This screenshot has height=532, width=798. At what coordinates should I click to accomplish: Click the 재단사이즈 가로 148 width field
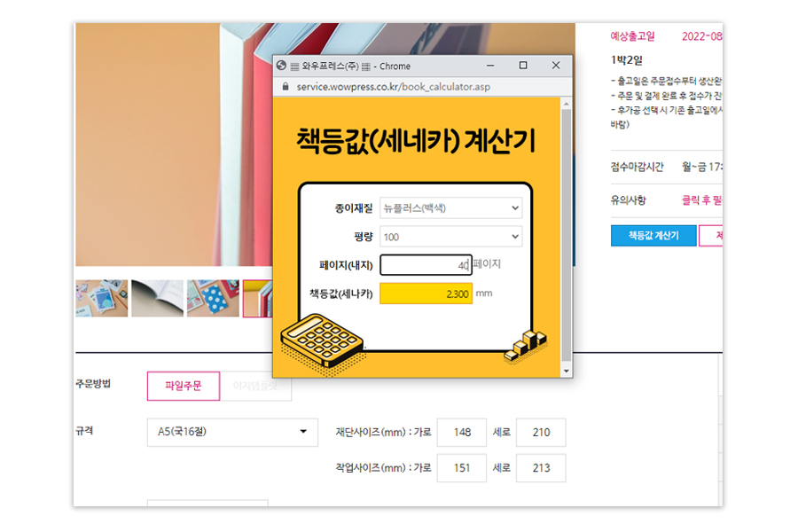point(462,432)
